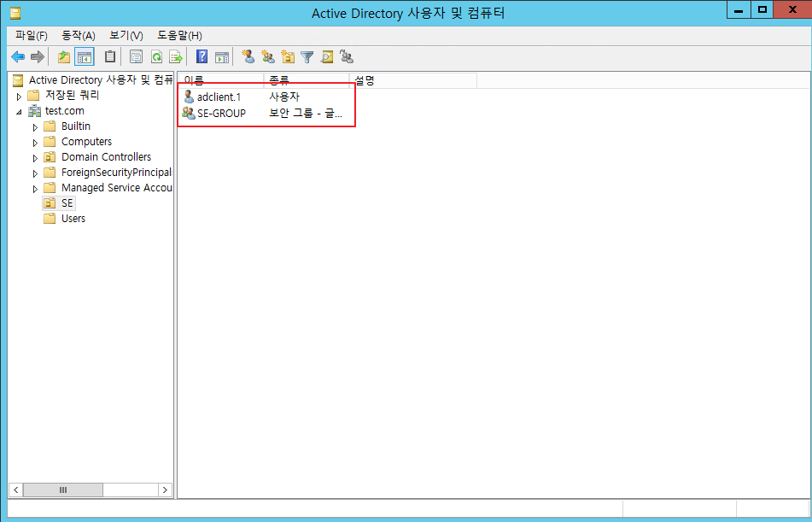Create a new group with two-people icon
The image size is (812, 522).
268,57
